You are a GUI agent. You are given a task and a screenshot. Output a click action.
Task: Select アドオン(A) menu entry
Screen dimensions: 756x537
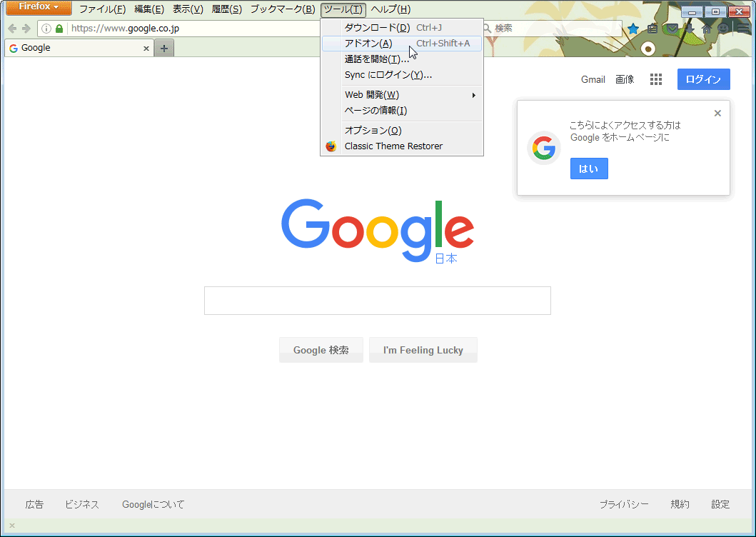click(x=402, y=44)
